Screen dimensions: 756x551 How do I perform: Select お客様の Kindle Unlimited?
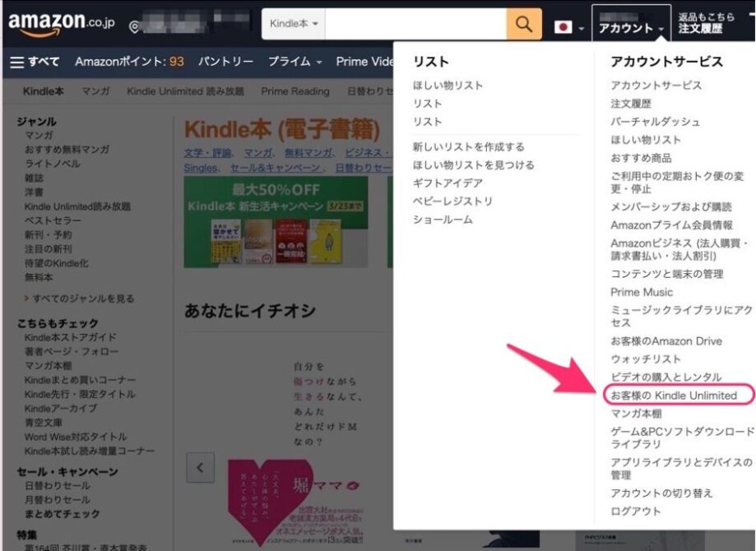(674, 396)
